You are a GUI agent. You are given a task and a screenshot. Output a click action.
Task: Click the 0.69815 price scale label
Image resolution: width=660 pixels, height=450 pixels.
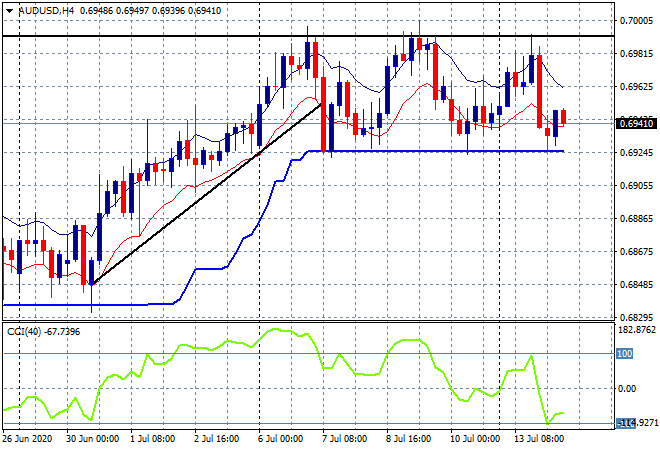click(x=637, y=53)
